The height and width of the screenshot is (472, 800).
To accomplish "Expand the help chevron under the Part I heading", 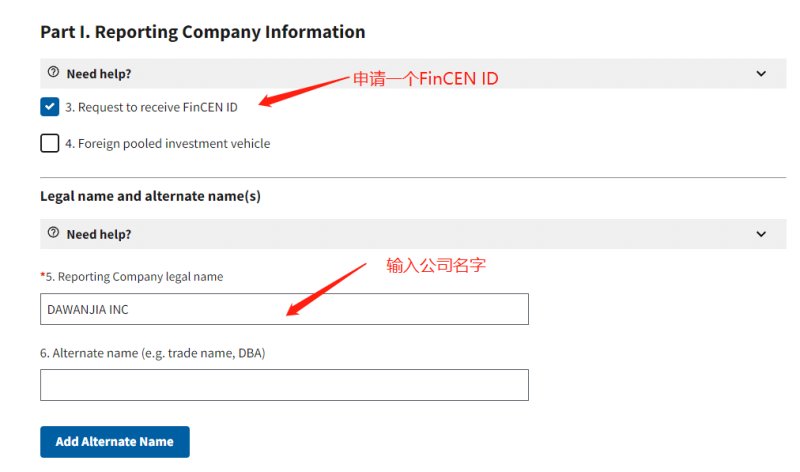I will [x=761, y=73].
